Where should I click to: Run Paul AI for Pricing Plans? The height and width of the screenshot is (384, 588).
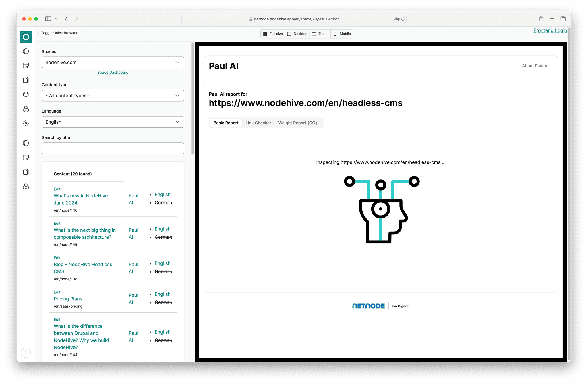pos(133,299)
